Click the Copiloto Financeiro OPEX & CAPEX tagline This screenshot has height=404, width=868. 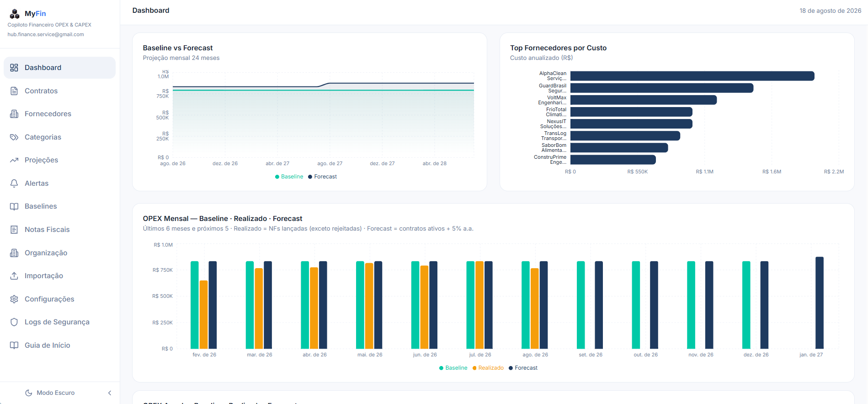pyautogui.click(x=49, y=25)
